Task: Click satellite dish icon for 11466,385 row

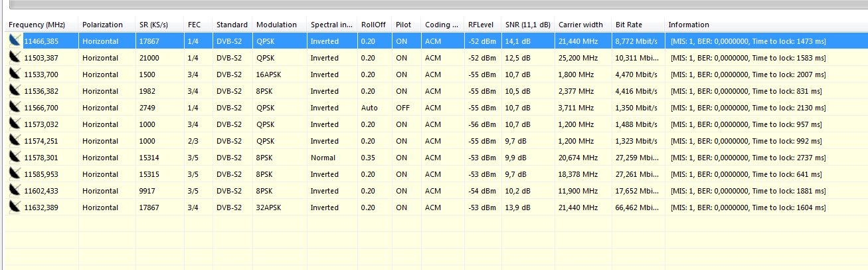Action: pyautogui.click(x=15, y=41)
